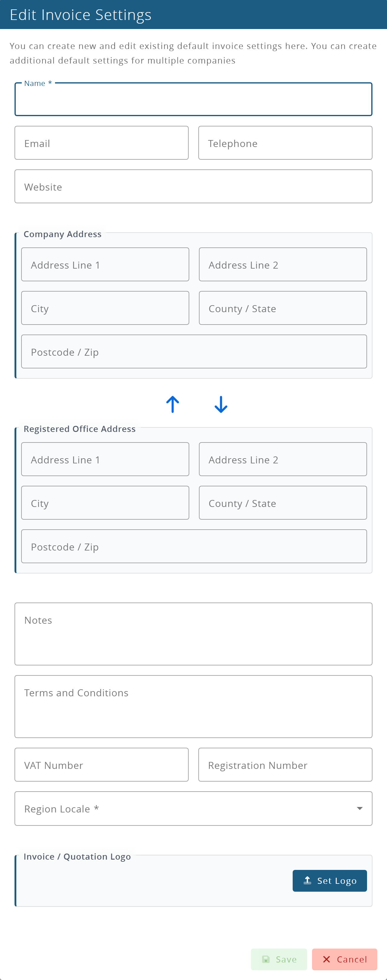The image size is (387, 980).
Task: Select the Telephone input field
Action: 285,143
